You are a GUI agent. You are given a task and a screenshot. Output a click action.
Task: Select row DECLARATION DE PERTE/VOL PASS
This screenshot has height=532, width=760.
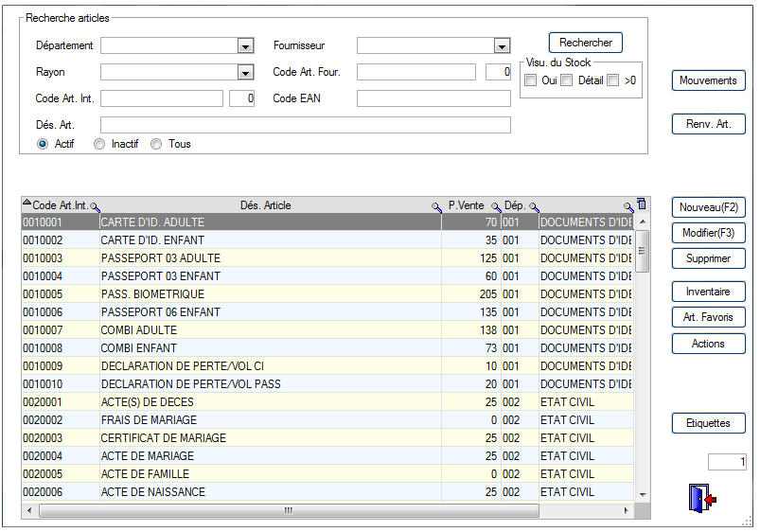[327, 383]
